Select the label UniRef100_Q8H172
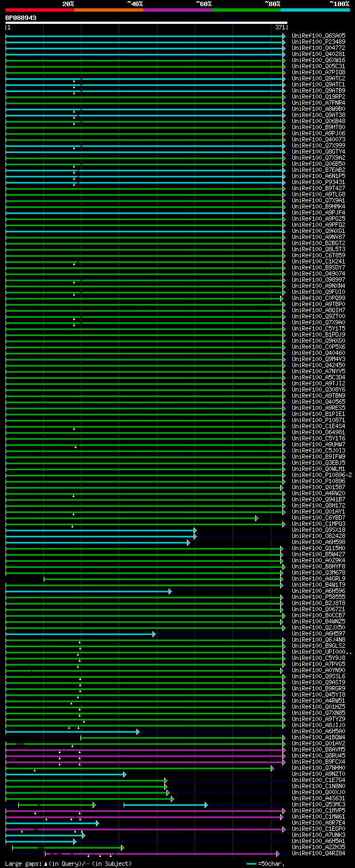 click(318, 505)
